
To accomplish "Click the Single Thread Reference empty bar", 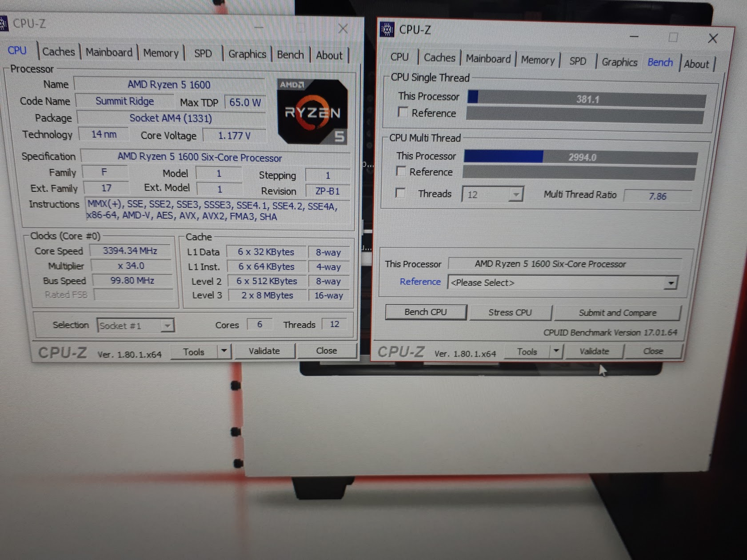I will pos(585,116).
